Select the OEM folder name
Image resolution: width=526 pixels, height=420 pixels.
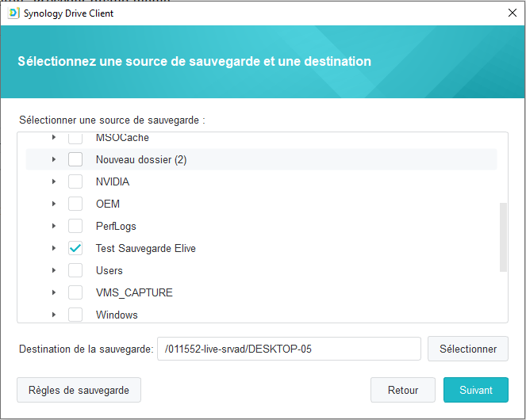pos(108,204)
